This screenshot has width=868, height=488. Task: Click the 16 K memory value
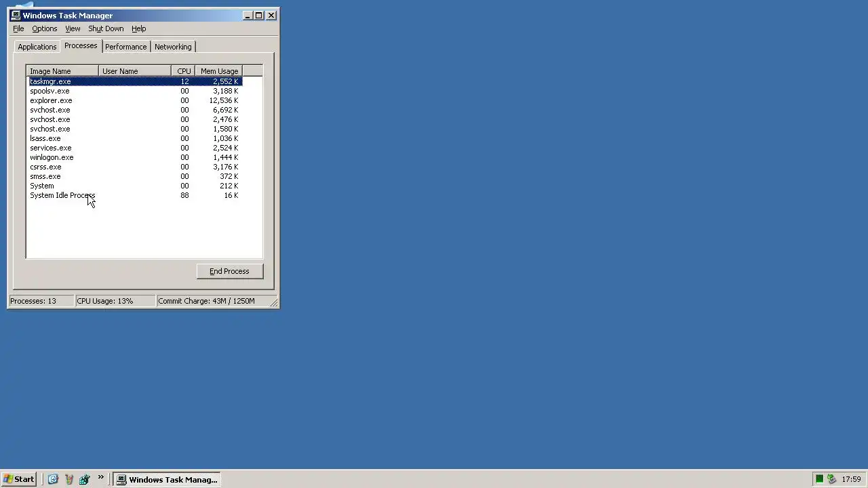(231, 195)
